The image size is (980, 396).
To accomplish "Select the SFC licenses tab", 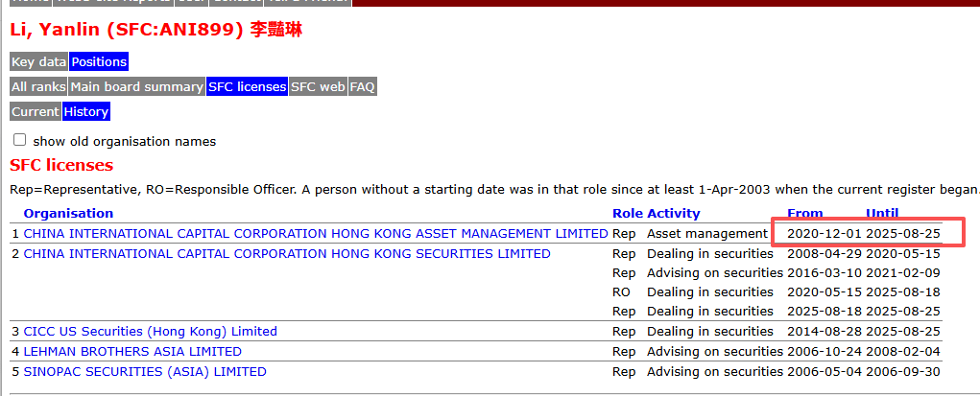I will pyautogui.click(x=247, y=86).
